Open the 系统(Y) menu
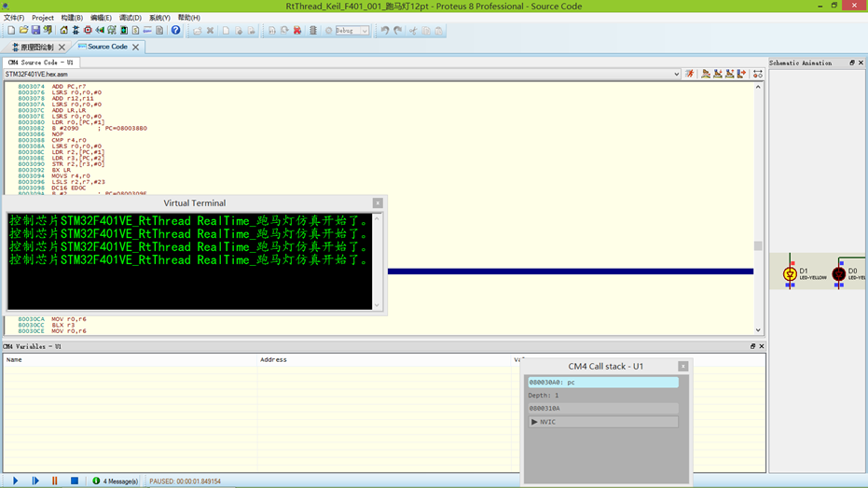 tap(159, 18)
